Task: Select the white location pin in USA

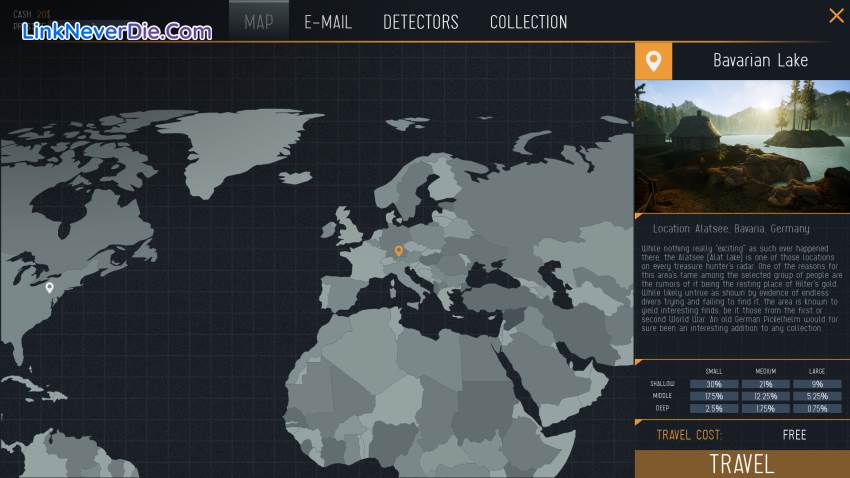Action: (49, 287)
